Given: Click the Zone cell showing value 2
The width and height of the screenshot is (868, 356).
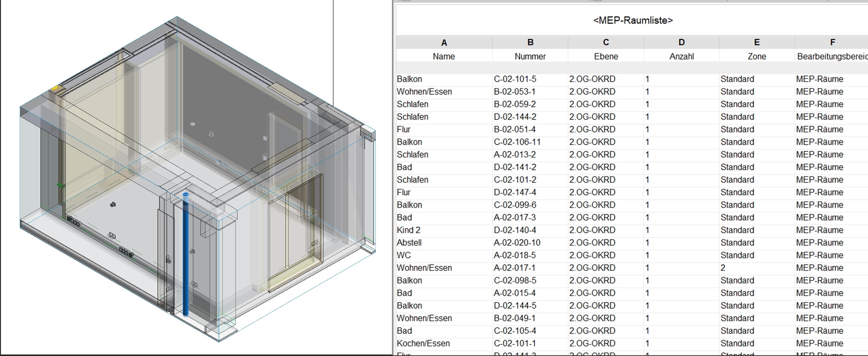Looking at the screenshot, I should tap(723, 268).
